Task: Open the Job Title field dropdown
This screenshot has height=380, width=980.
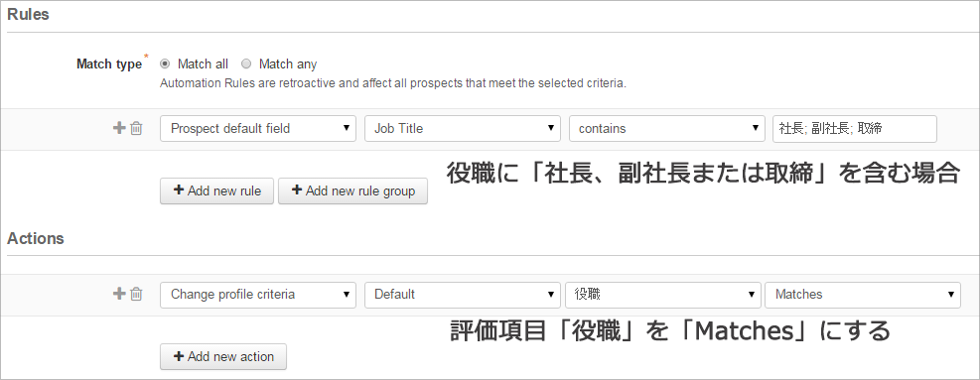Action: 463,128
